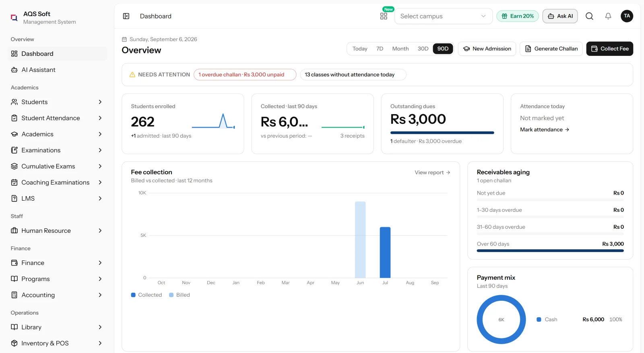Click the Academics graduation cap icon
The width and height of the screenshot is (644, 353).
14,134
